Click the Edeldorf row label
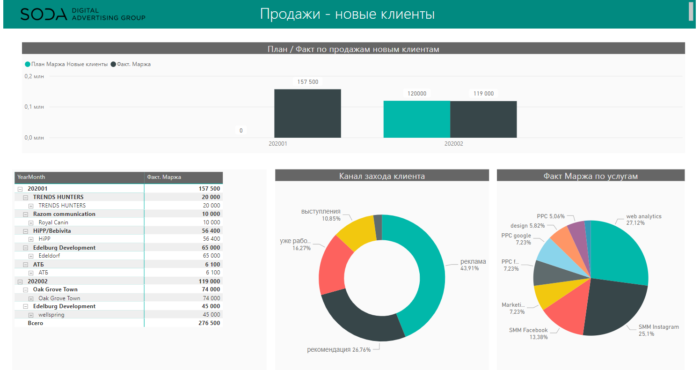 pos(49,256)
